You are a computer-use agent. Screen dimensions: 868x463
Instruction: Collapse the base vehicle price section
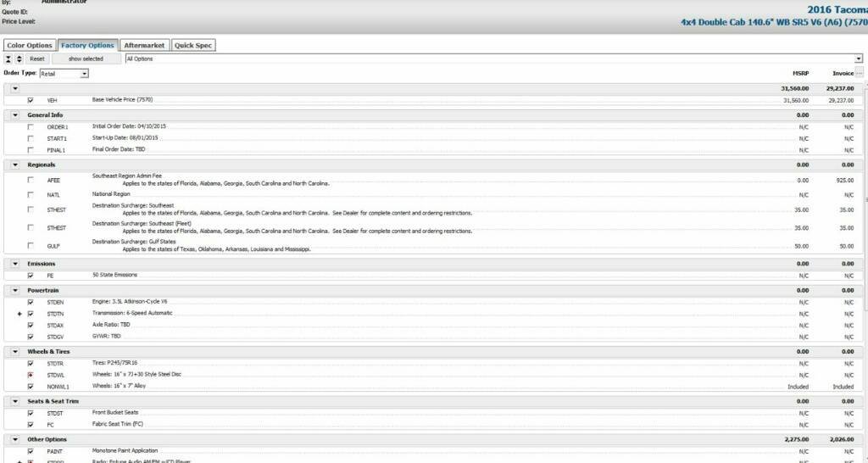point(15,88)
